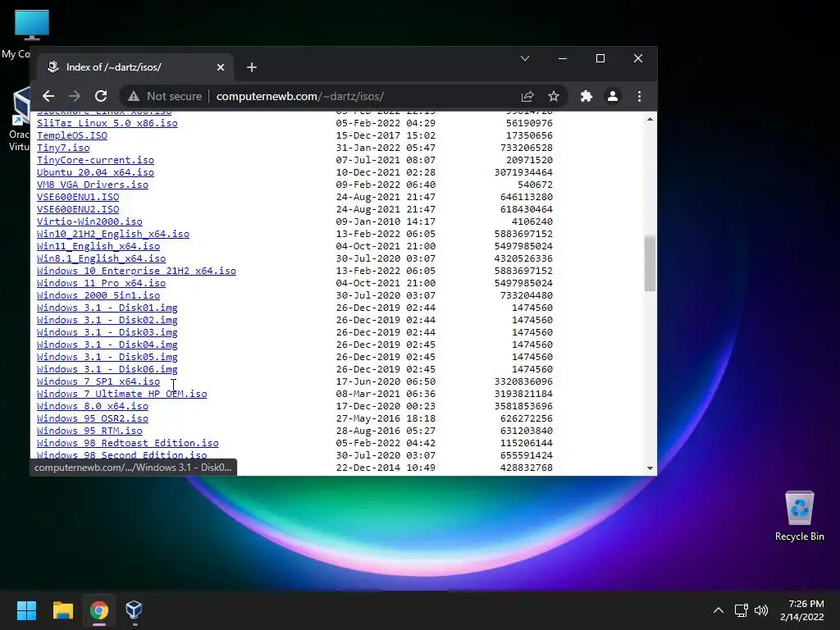Viewport: 840px width, 630px height.
Task: Click VSE600ENU2.ISO link
Action: 78,209
